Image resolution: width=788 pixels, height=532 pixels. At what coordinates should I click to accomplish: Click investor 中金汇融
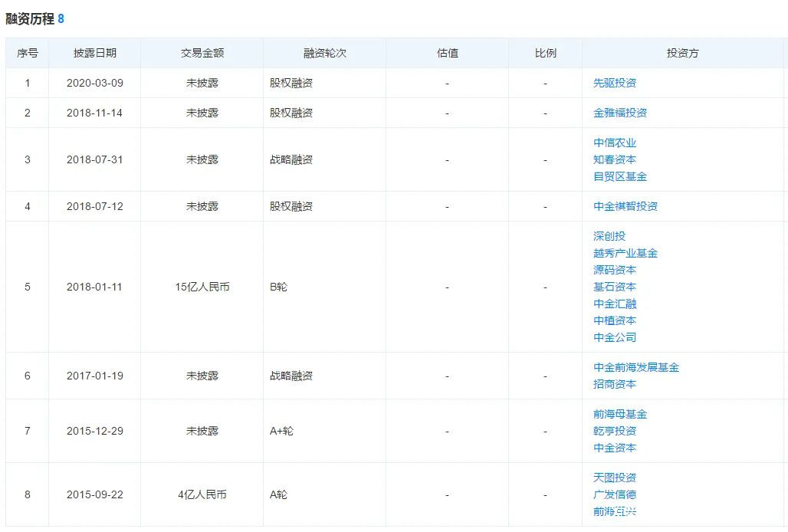(x=615, y=304)
